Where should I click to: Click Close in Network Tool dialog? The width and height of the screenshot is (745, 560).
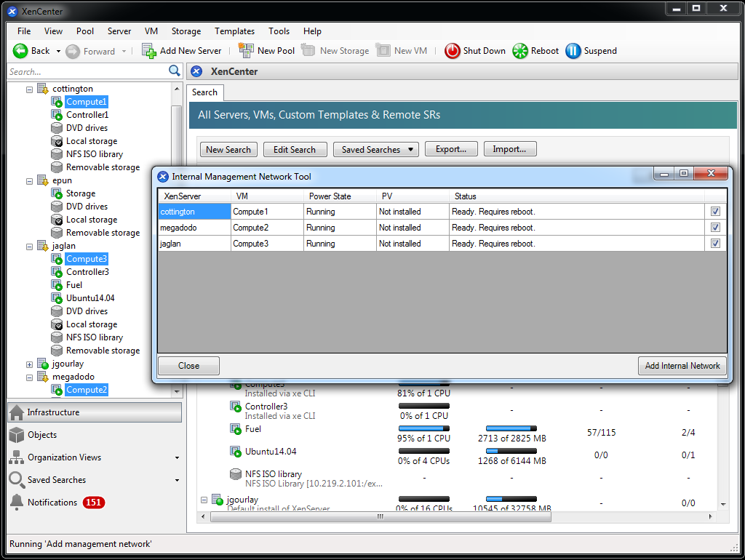[x=188, y=366]
